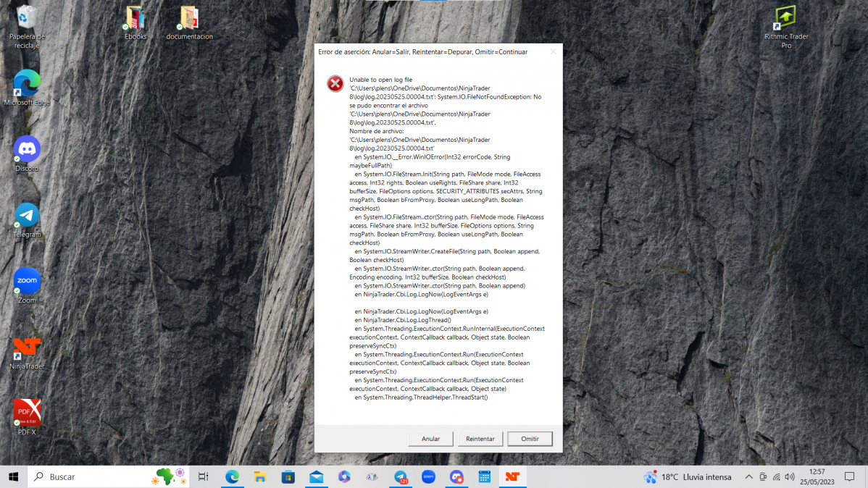The image size is (868, 488).
Task: Click the Anular button in the error dialog
Action: tap(430, 439)
